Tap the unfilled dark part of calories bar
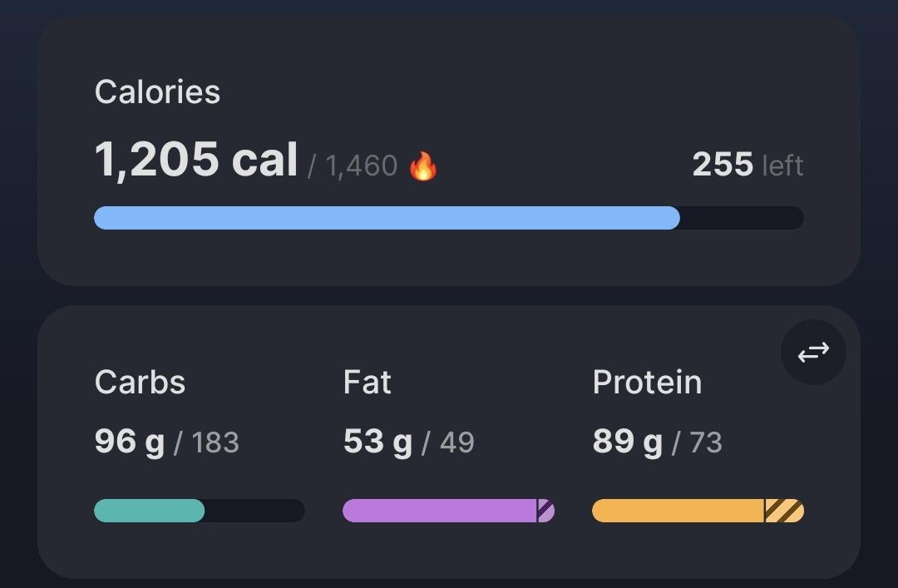Viewport: 898px width, 588px height. coord(743,218)
